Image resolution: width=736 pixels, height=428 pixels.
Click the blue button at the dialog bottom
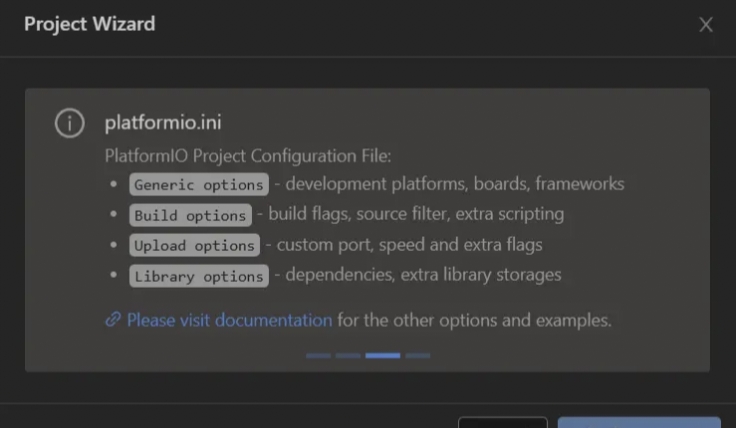[x=639, y=422]
